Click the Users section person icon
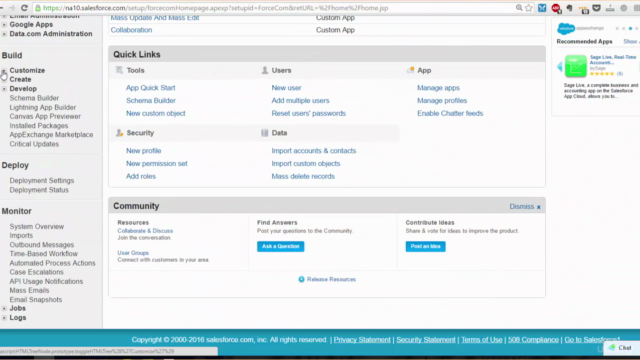This screenshot has height=360, width=640. point(264,70)
